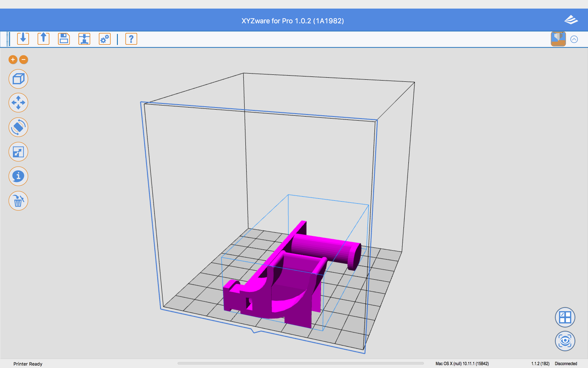This screenshot has height=368, width=588.
Task: Click the XYZprinting logo in title bar
Action: pos(571,20)
